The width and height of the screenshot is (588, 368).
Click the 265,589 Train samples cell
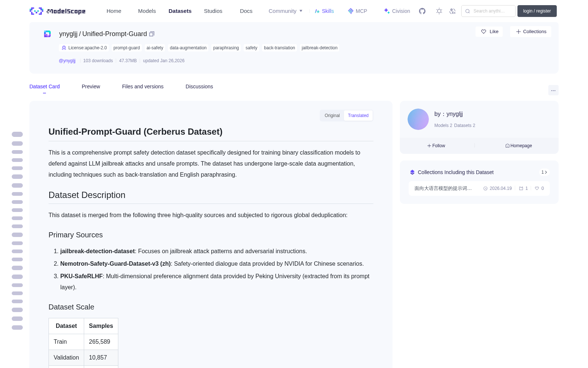[101, 342]
